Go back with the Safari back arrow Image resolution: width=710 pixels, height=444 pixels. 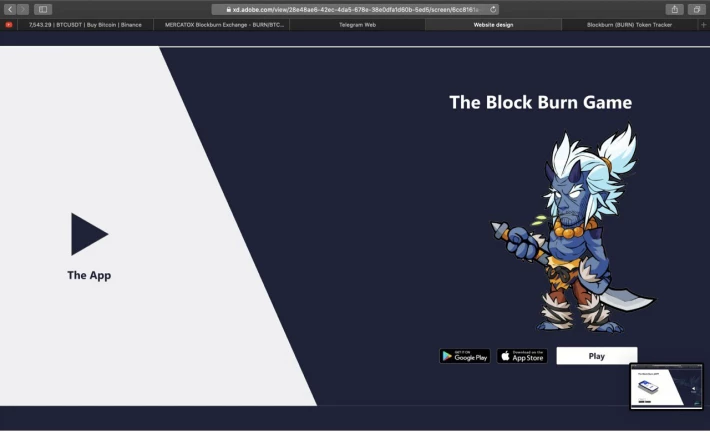tap(10, 9)
